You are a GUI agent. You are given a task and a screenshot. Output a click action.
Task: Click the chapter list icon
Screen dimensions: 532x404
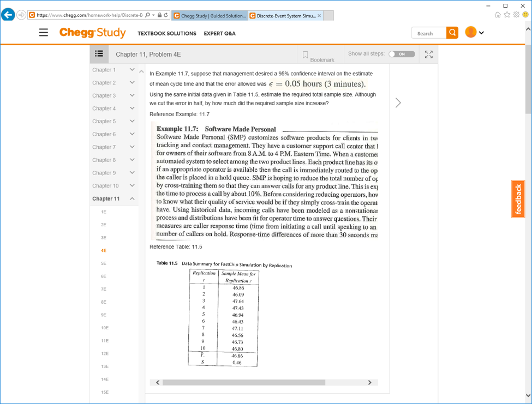pyautogui.click(x=99, y=54)
